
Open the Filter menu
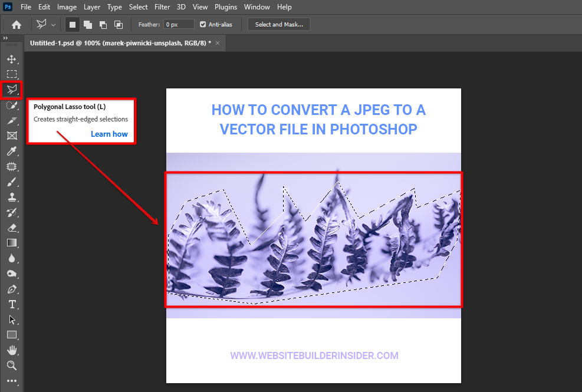162,7
